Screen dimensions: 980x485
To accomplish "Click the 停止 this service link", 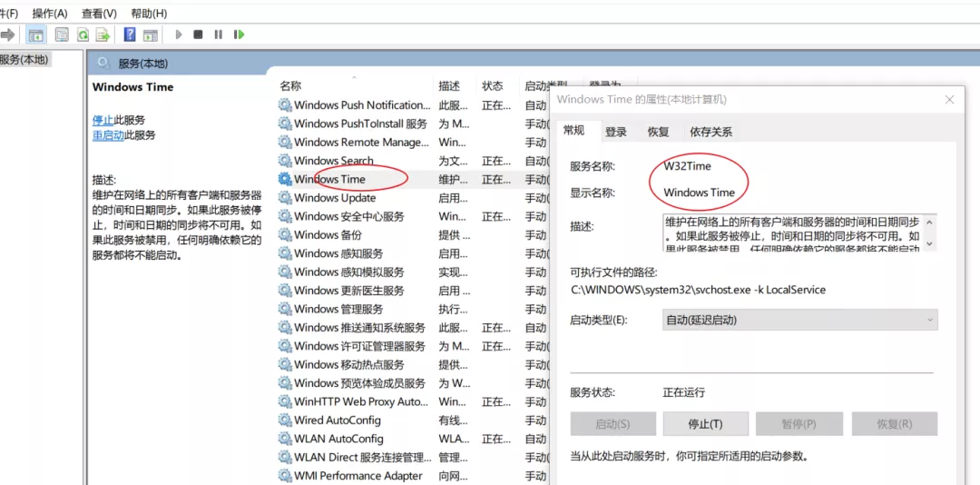I will (x=103, y=120).
